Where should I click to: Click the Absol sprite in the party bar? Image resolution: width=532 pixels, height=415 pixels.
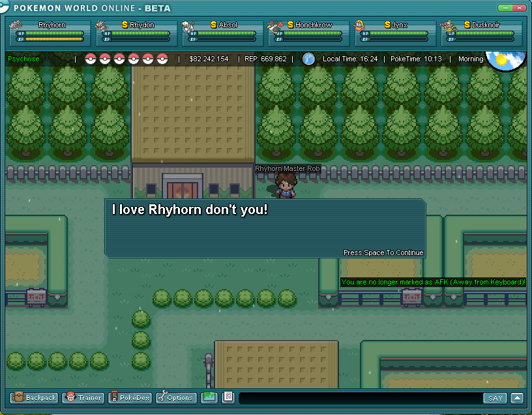pos(188,26)
